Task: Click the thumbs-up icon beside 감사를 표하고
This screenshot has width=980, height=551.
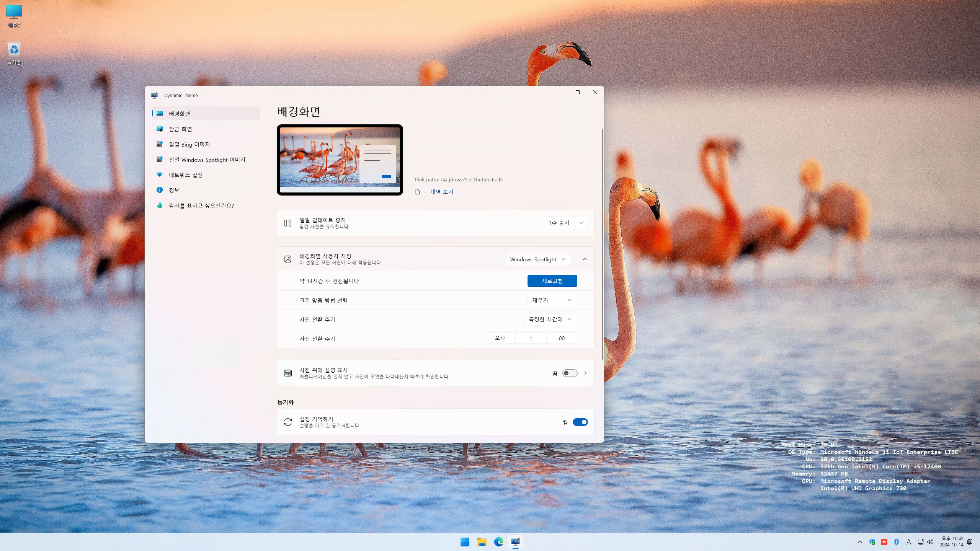Action: click(160, 205)
